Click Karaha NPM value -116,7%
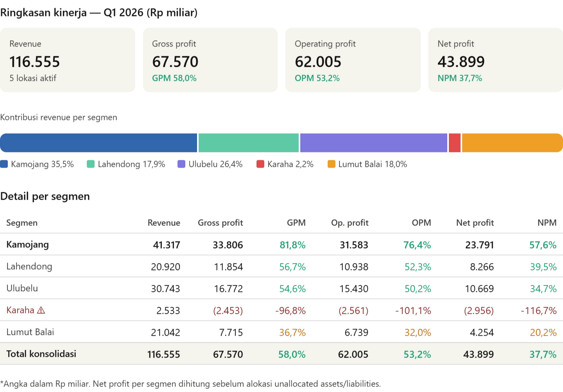 coord(539,311)
